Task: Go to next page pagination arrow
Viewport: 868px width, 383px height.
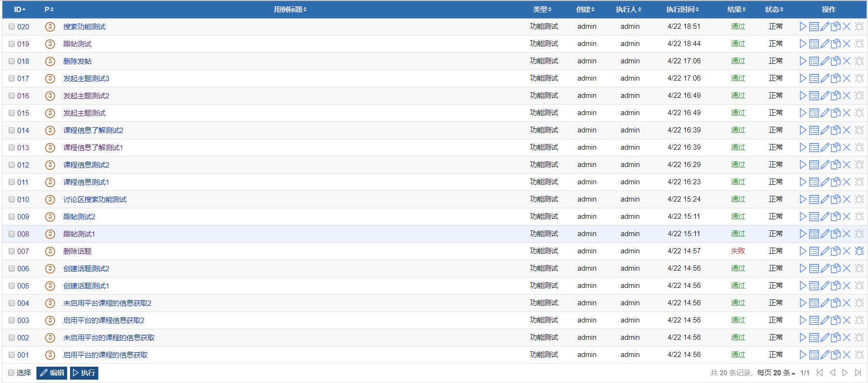Action: click(845, 373)
